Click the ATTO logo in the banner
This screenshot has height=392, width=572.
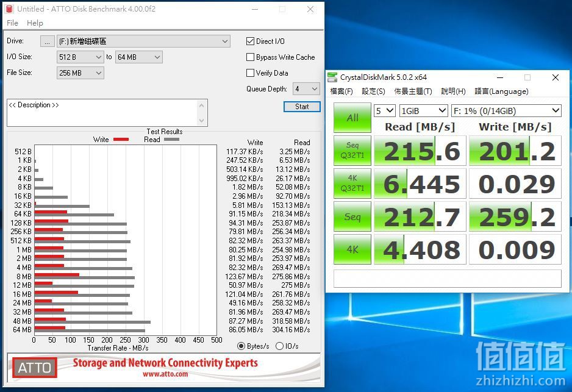tap(35, 368)
